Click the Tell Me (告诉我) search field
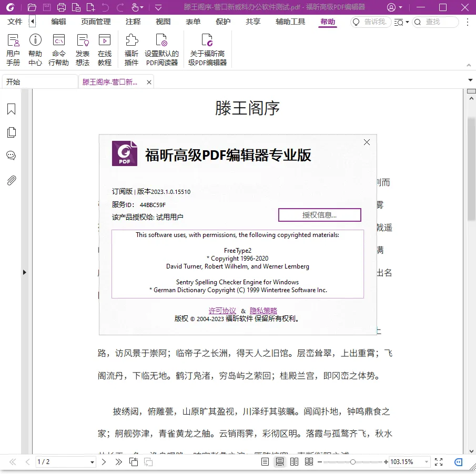Screen dimensions: 476x474 click(371, 22)
